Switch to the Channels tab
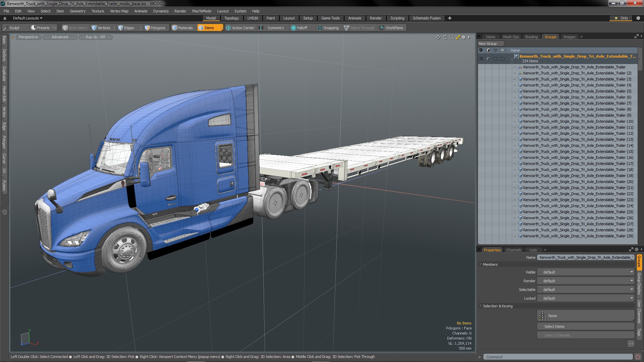The image size is (644, 362). [x=513, y=250]
